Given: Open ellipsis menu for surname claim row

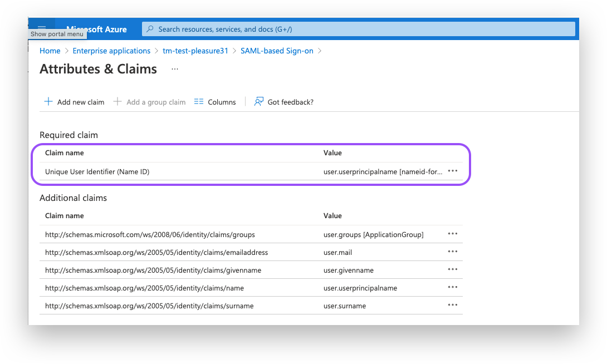Looking at the screenshot, I should (452, 305).
